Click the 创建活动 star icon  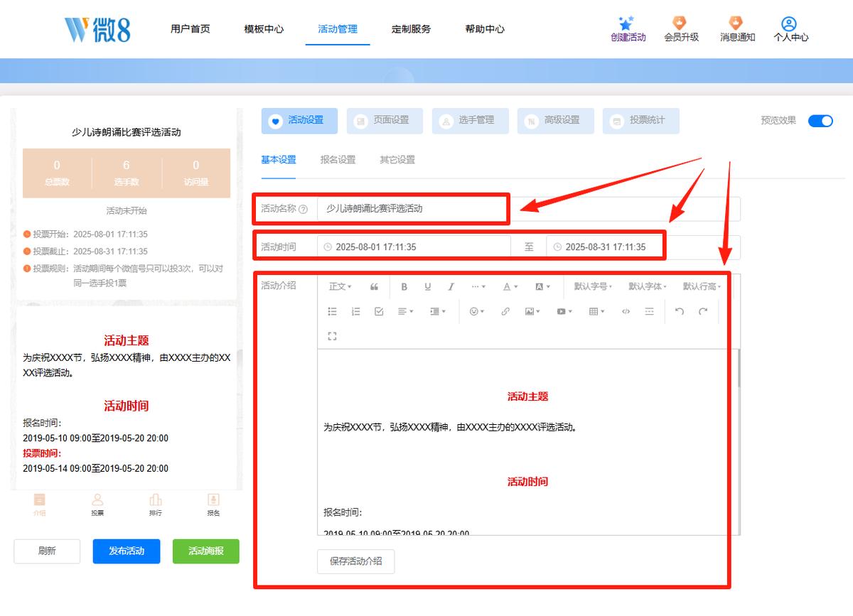point(626,23)
